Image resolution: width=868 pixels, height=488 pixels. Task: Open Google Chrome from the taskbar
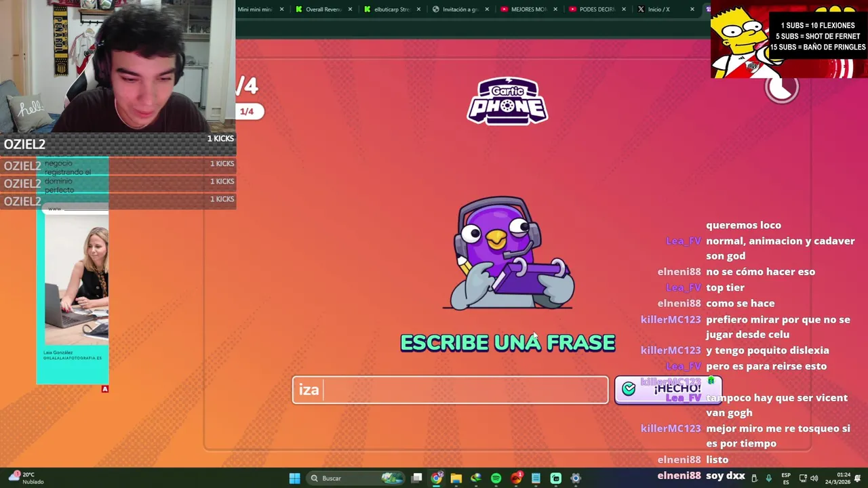coord(437,479)
